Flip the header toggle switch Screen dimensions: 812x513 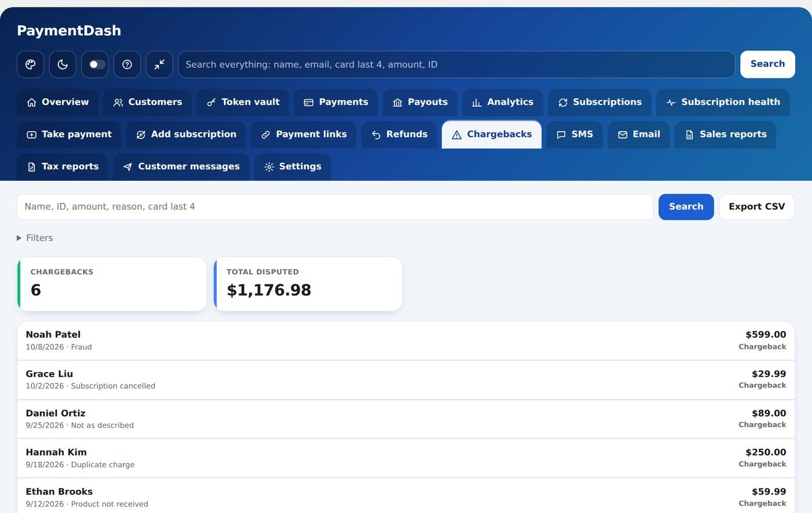coord(95,64)
